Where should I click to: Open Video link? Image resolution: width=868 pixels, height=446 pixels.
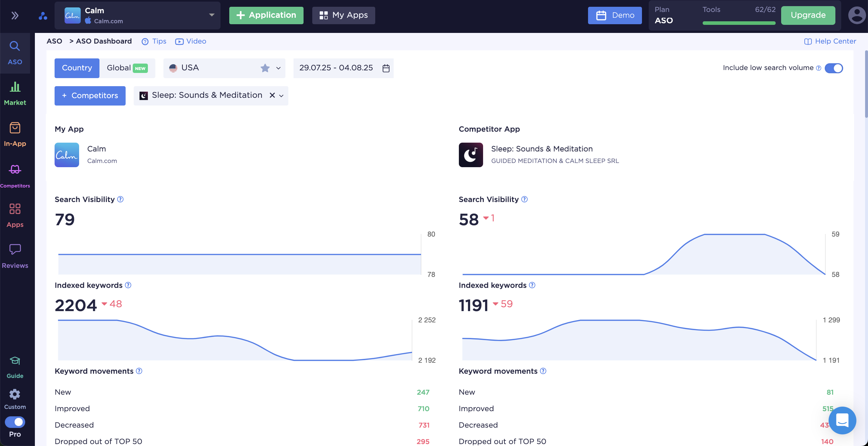[x=191, y=41]
